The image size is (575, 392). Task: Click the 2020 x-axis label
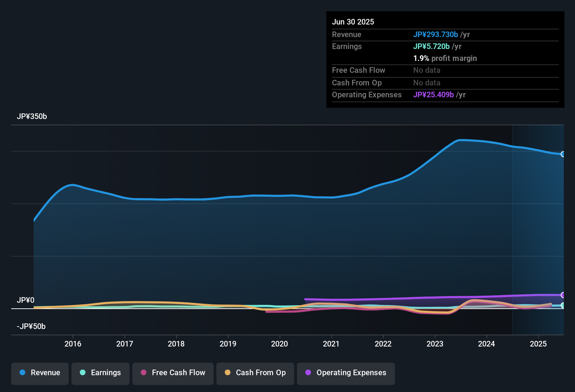point(279,344)
